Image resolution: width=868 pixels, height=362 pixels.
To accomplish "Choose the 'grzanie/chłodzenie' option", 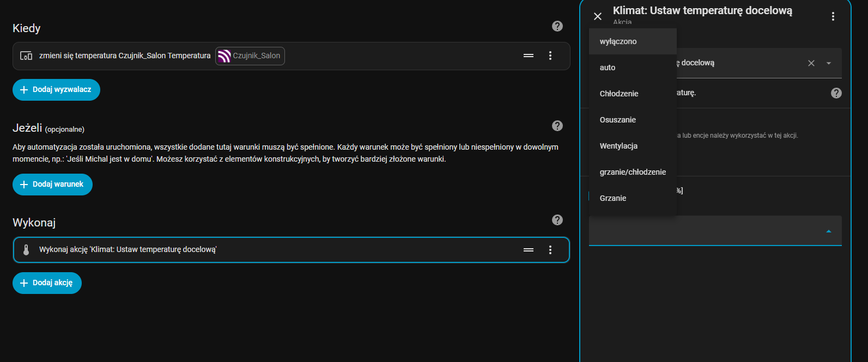I will (633, 172).
